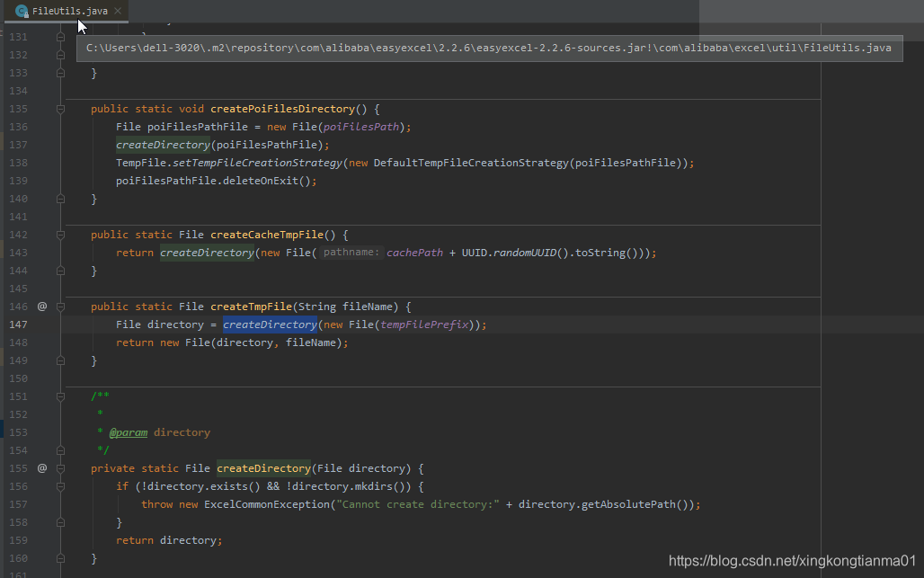Click the pathname: inline parameter hint

click(x=351, y=252)
